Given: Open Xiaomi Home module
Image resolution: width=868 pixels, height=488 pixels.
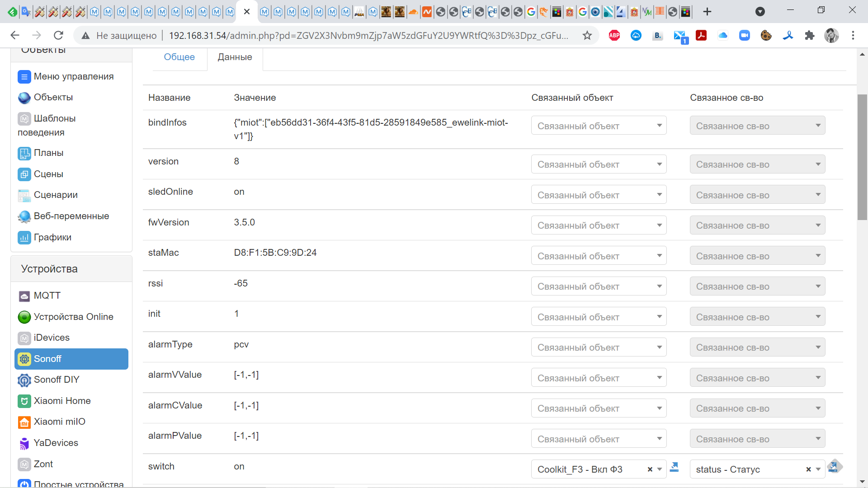Looking at the screenshot, I should 62,401.
